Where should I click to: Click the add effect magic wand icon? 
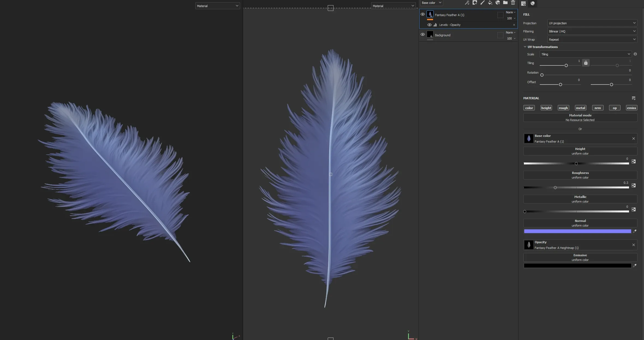467,3
